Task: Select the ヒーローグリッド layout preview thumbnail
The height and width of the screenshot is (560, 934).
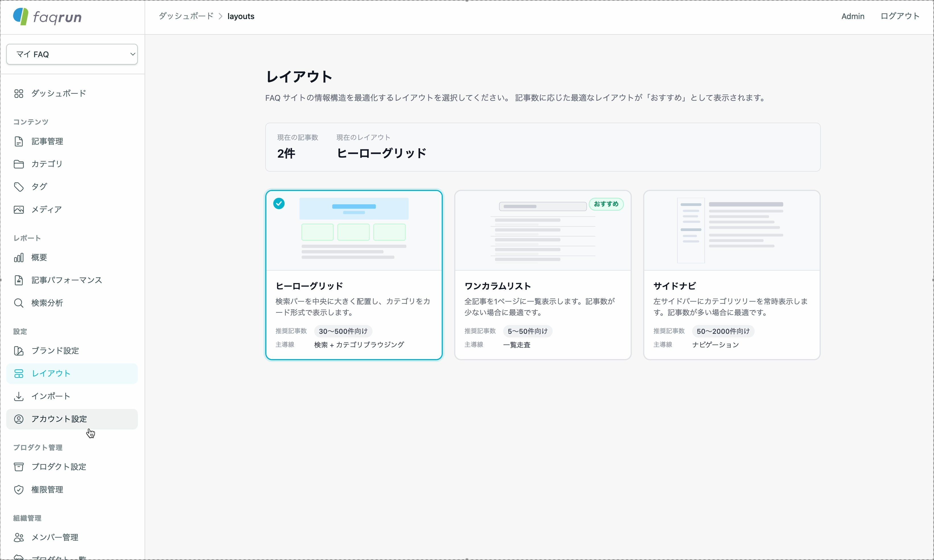Action: point(354,230)
